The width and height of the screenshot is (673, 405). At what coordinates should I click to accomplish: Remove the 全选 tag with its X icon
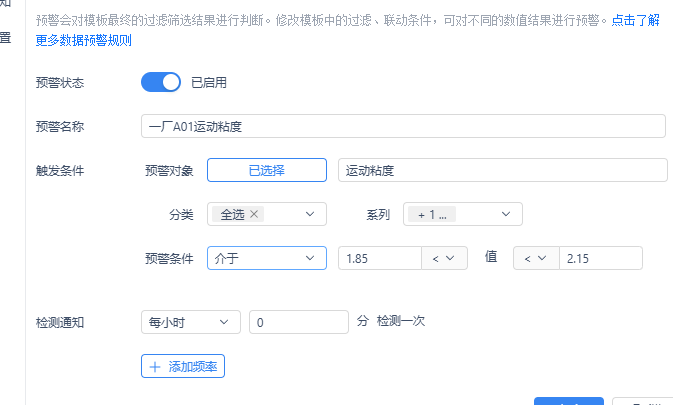(254, 214)
